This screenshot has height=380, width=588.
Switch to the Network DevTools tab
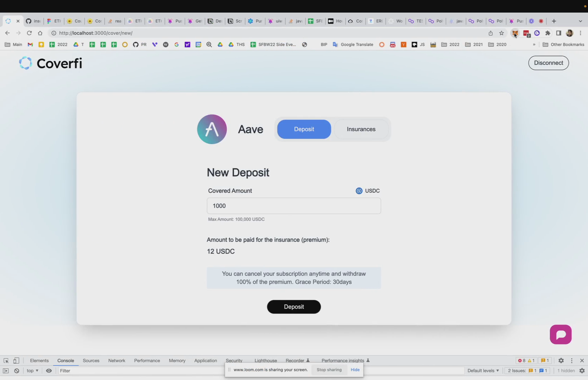tap(117, 360)
